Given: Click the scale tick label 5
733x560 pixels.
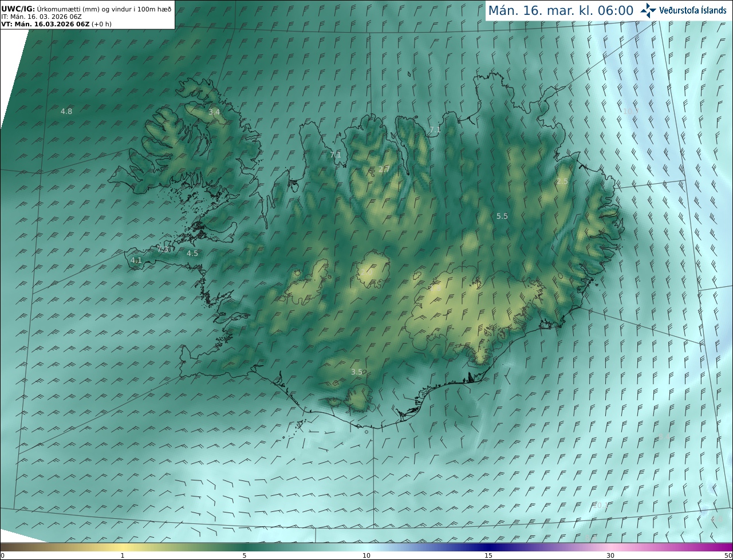Looking at the screenshot, I should click(245, 555).
